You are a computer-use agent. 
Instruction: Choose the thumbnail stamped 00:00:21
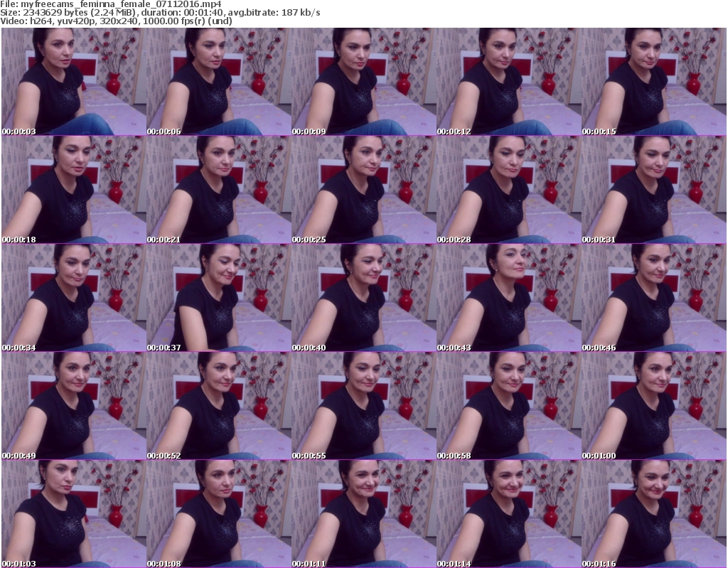click(x=219, y=190)
